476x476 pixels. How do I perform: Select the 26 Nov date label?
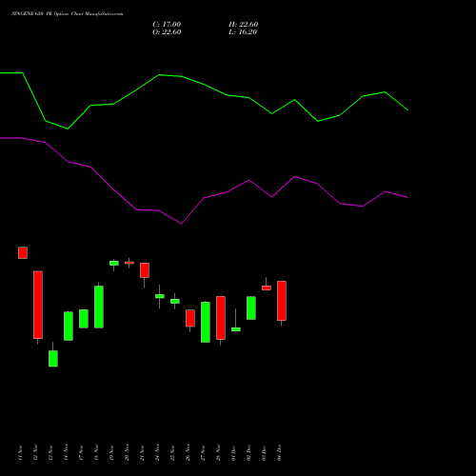click(x=188, y=452)
